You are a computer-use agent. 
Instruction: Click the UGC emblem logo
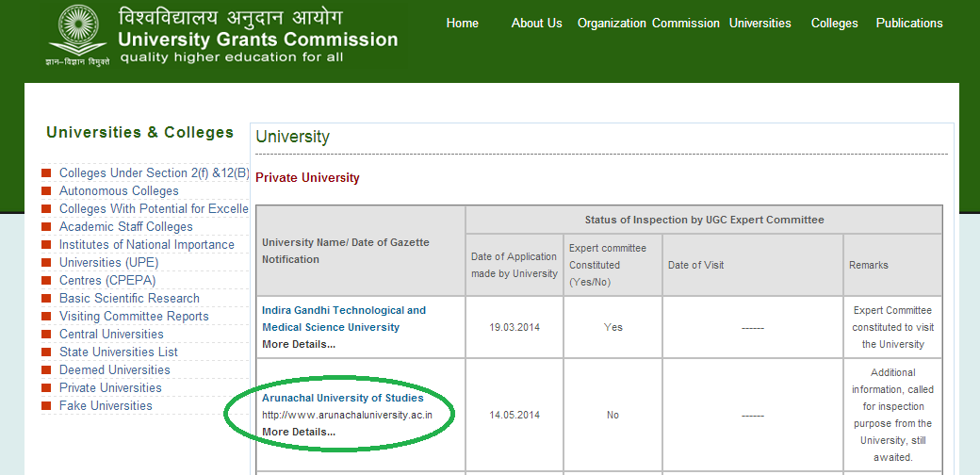tap(77, 33)
